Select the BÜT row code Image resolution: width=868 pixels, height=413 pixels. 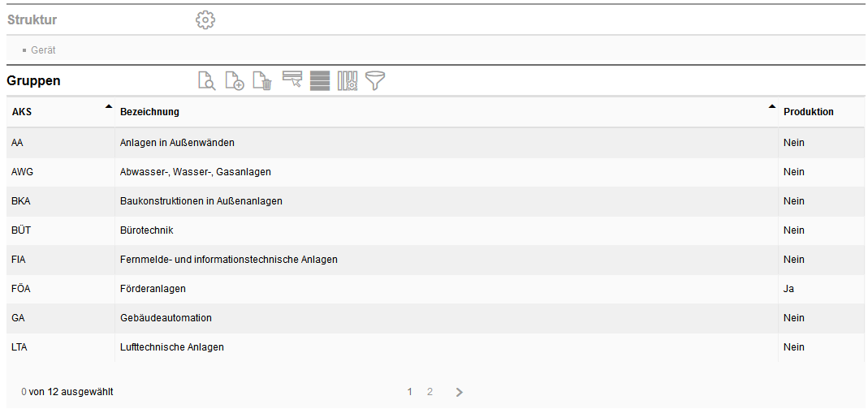click(x=20, y=230)
